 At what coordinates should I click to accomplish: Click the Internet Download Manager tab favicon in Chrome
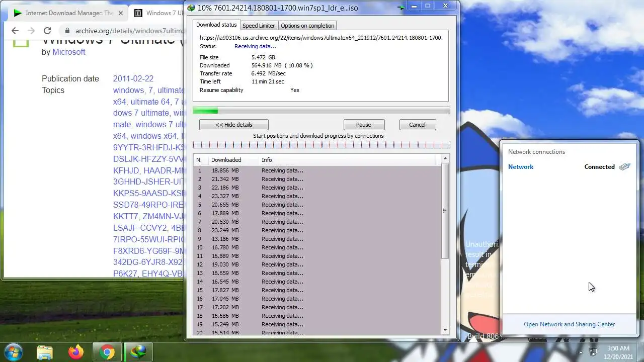18,13
